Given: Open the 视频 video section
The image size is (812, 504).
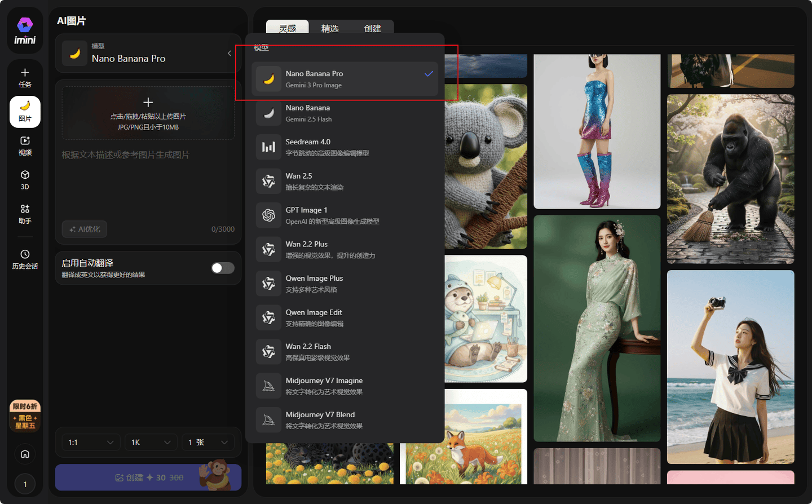Looking at the screenshot, I should (25, 145).
